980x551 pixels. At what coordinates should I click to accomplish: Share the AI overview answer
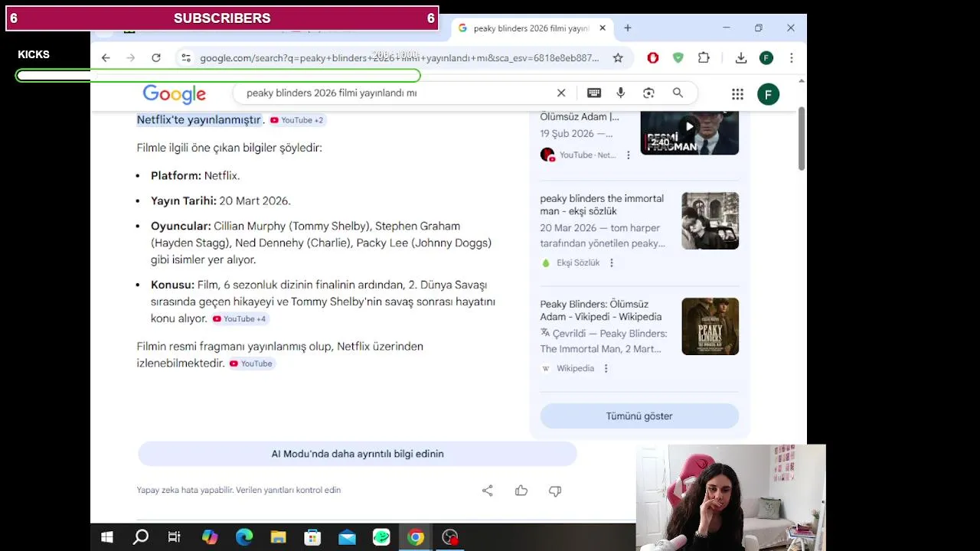[488, 491]
